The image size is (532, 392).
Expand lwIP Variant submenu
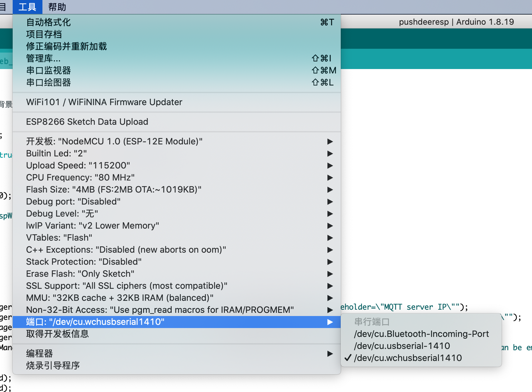point(177,225)
